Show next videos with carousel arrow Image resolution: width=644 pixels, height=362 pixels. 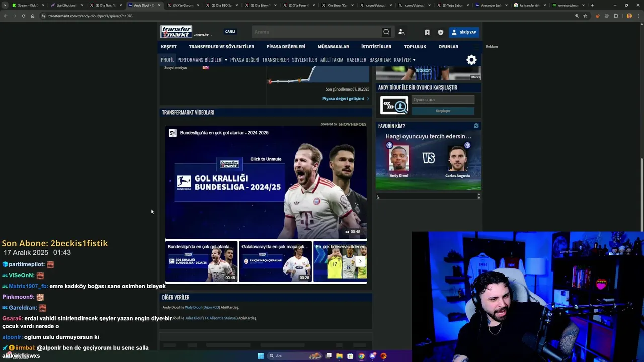(360, 261)
